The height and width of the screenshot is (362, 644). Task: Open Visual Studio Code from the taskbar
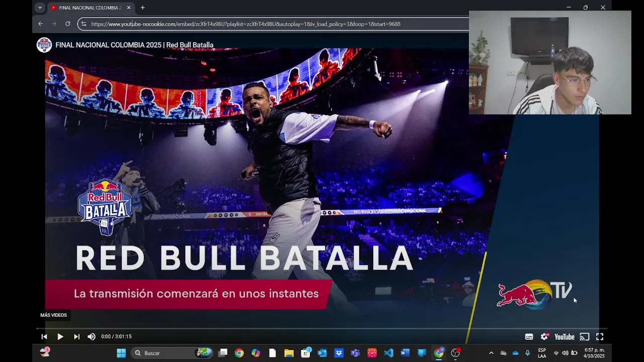[388, 353]
